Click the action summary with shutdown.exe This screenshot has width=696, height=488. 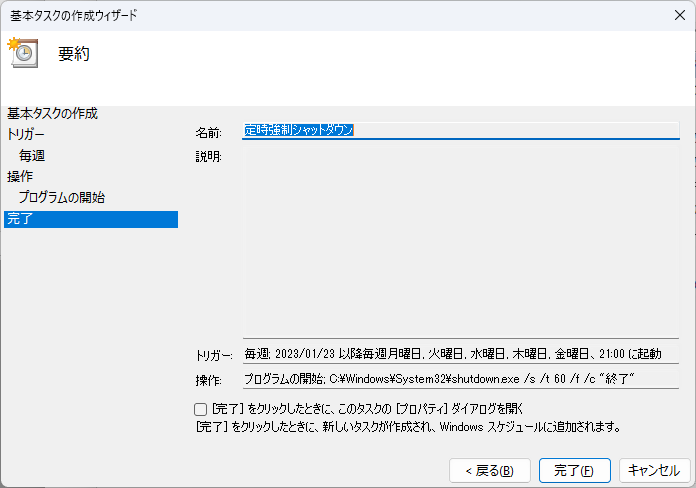pos(461,379)
